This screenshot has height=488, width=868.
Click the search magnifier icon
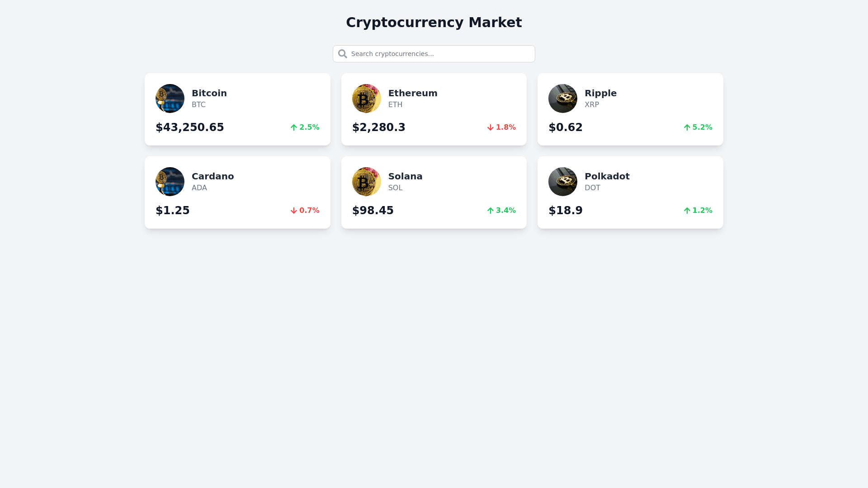pyautogui.click(x=343, y=54)
